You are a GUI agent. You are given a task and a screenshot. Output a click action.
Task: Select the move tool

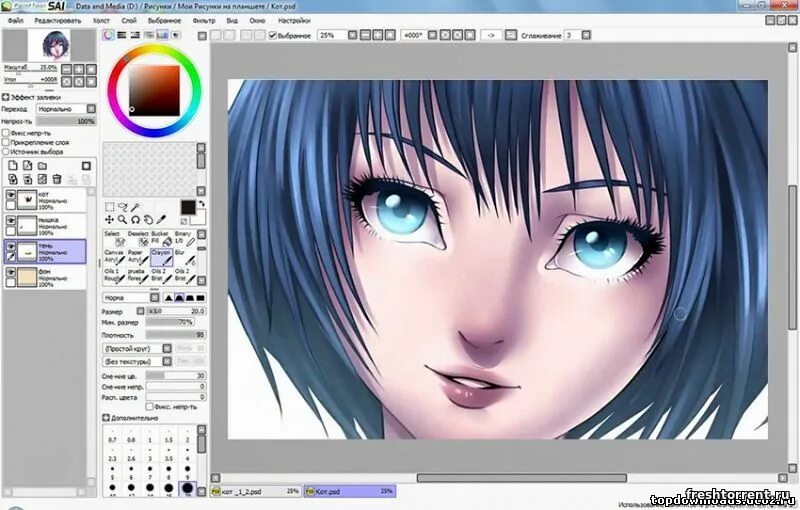109,220
